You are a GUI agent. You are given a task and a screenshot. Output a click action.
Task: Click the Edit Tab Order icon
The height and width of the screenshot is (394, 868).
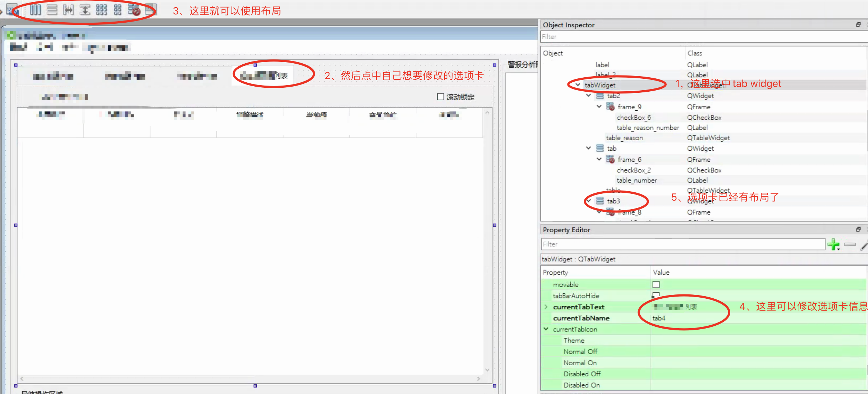pos(12,9)
